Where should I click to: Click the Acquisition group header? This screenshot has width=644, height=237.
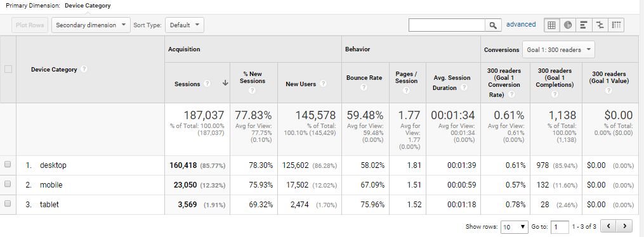[x=184, y=49]
